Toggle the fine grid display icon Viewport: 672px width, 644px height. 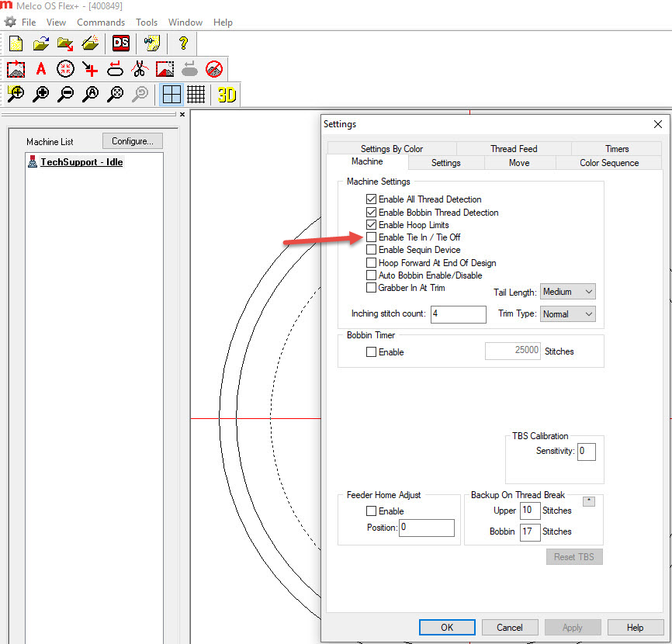(196, 95)
